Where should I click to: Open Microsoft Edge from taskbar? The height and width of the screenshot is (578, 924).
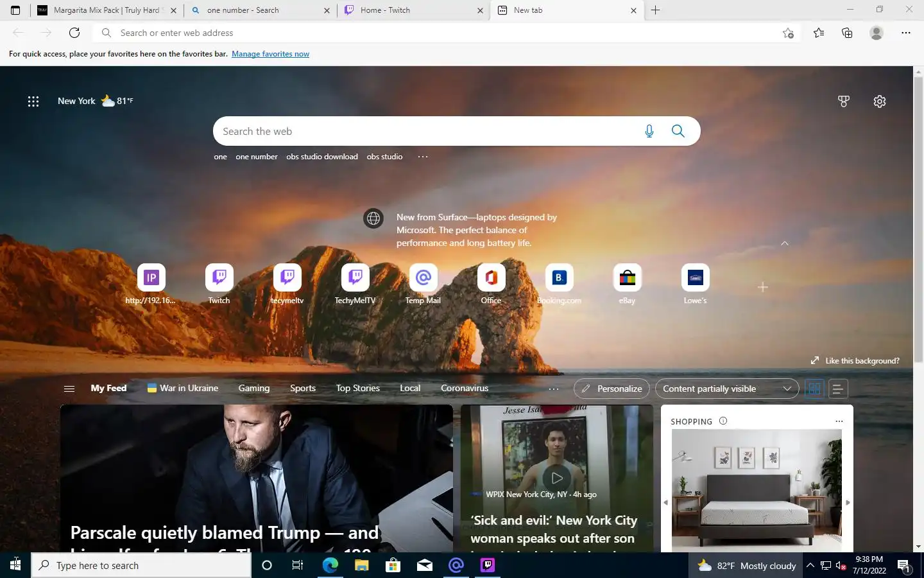click(330, 565)
